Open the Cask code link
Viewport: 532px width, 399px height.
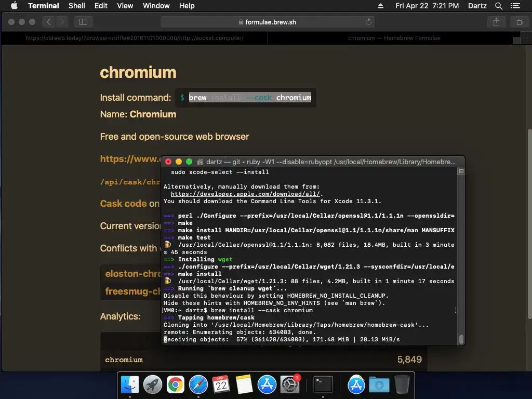point(124,204)
